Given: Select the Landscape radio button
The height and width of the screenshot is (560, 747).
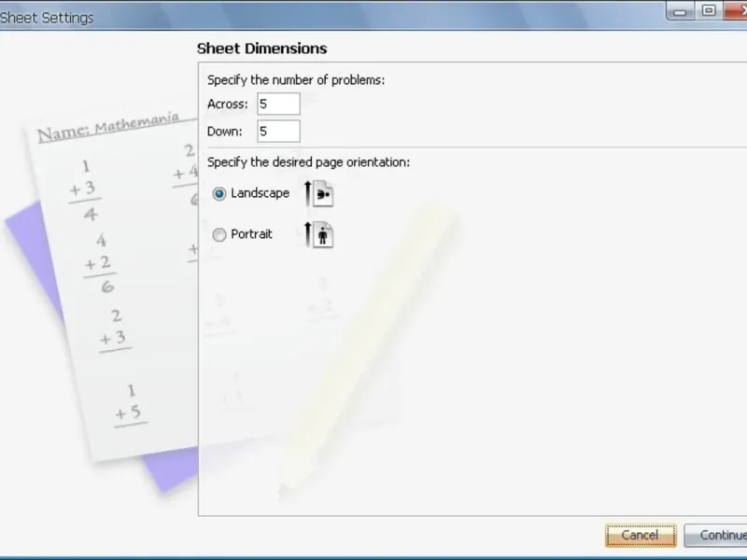Looking at the screenshot, I should click(x=219, y=194).
